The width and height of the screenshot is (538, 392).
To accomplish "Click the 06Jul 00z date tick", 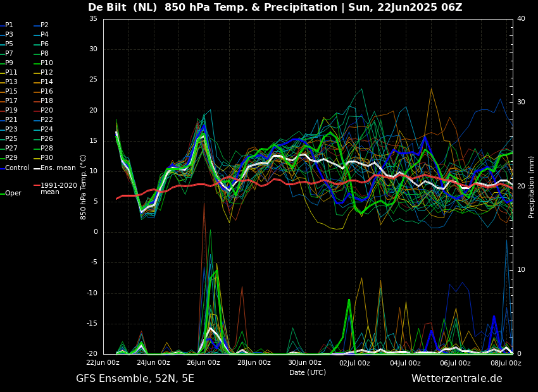I will click(x=455, y=363).
